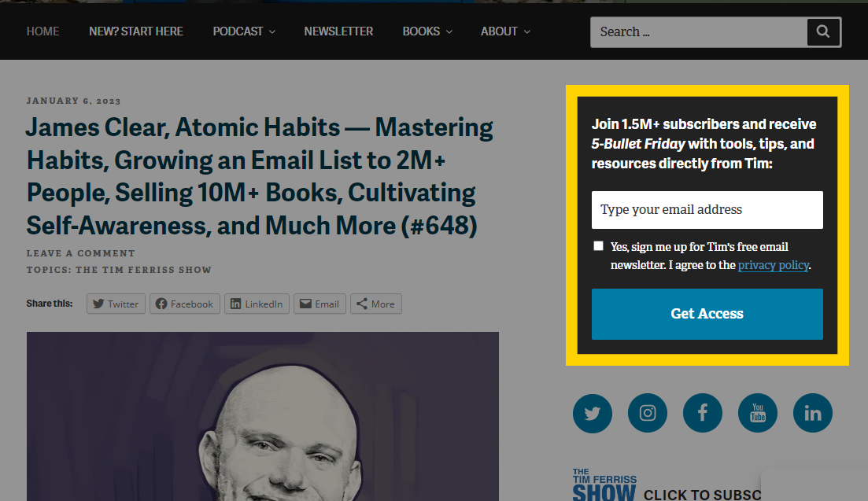Open The Tim Ferriss Show topic
This screenshot has height=501, width=868.
point(143,270)
